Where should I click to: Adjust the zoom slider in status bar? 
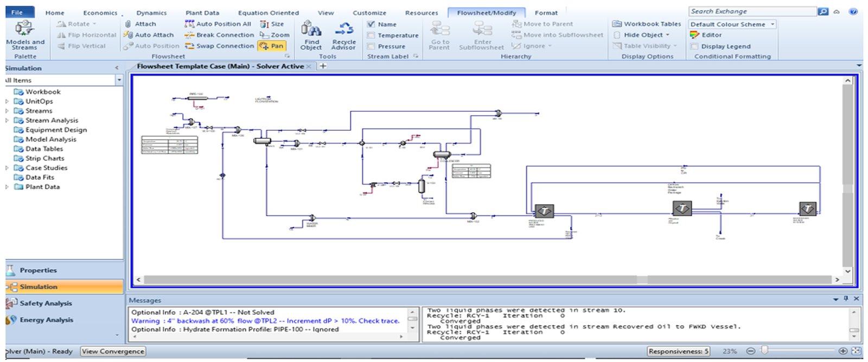point(764,351)
